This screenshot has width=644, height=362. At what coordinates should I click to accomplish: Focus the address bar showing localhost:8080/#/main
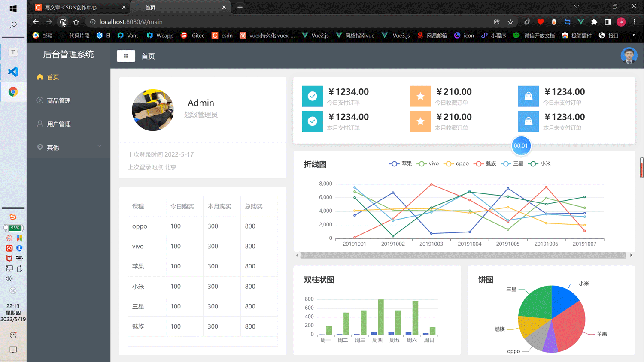(288, 22)
